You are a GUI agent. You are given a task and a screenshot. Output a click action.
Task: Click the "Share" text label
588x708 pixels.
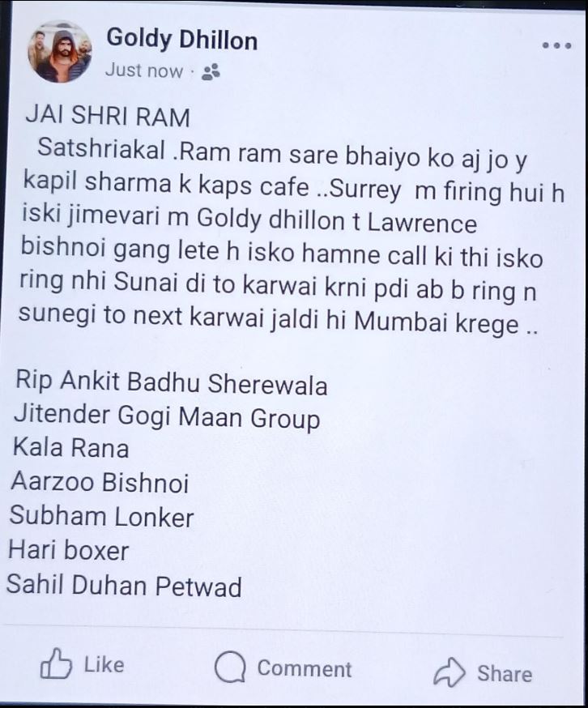pos(505,674)
